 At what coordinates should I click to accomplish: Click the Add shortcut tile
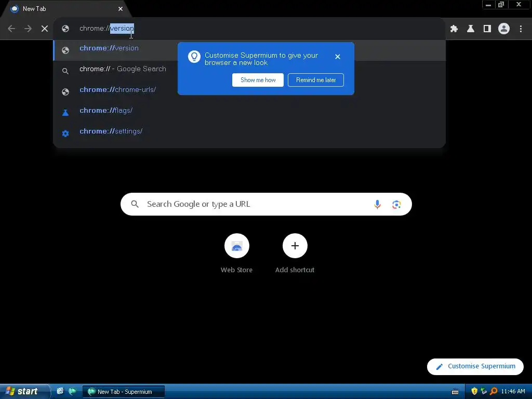(295, 254)
